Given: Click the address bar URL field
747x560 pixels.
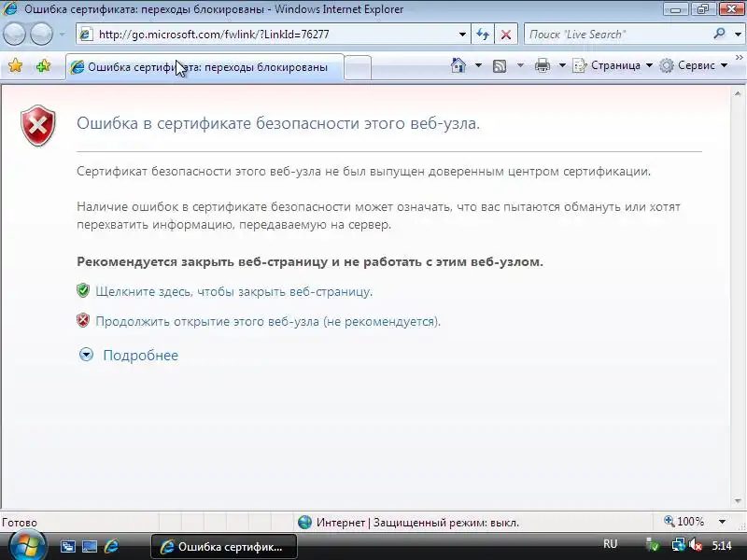Looking at the screenshot, I should coord(272,35).
